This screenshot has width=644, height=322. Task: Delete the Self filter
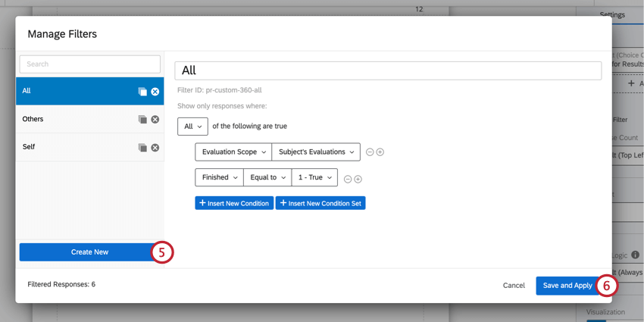155,148
